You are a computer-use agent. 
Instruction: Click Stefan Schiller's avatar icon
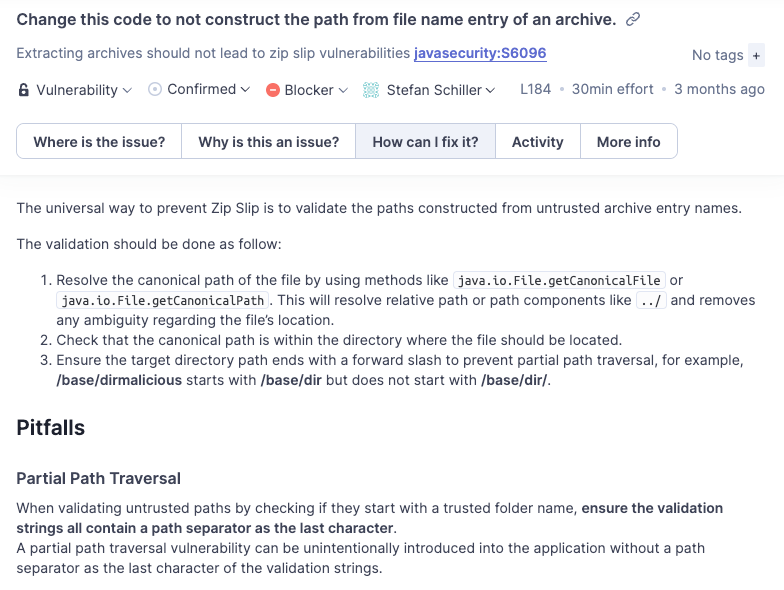pos(371,90)
